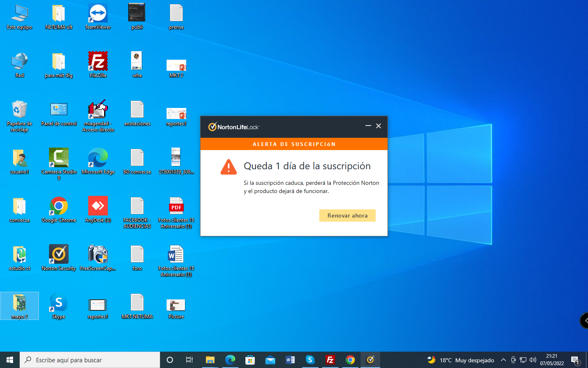Select the Google Chrome desktop shortcut
The image size is (588, 368).
[59, 210]
